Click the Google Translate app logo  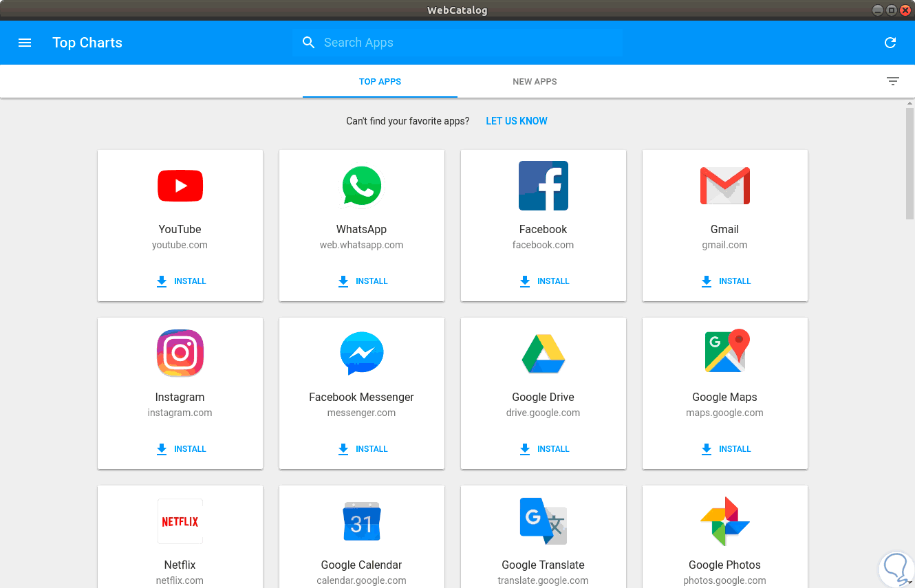point(543,521)
